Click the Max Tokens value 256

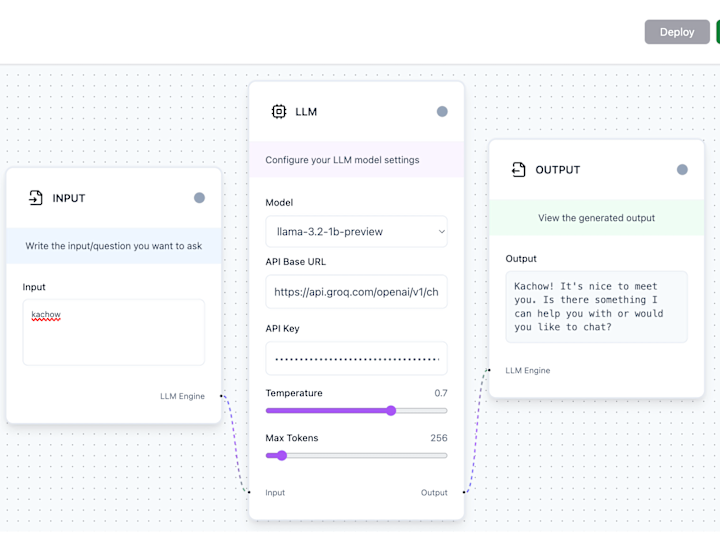click(x=439, y=438)
